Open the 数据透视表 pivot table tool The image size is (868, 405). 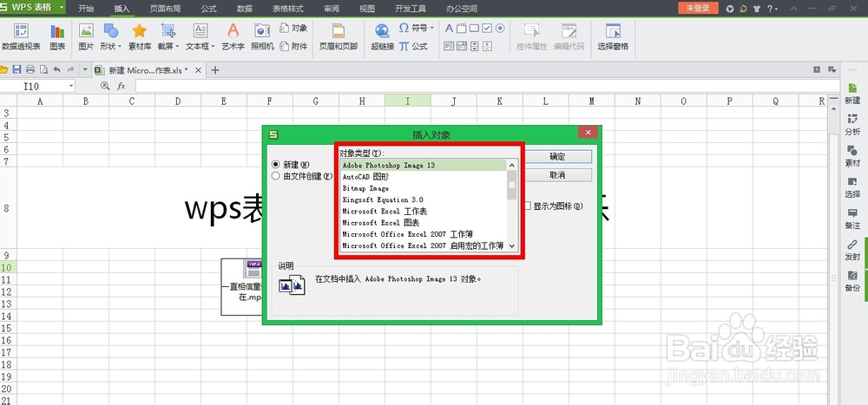[21, 37]
